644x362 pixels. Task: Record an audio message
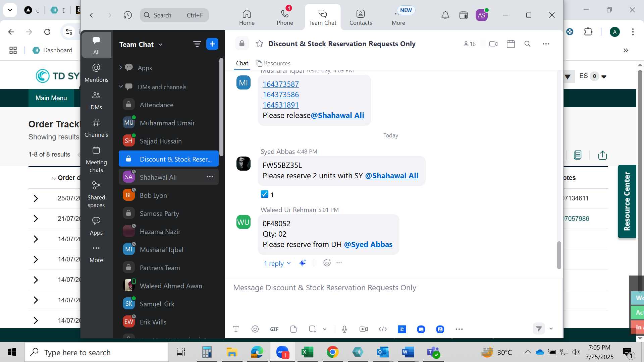tap(344, 329)
